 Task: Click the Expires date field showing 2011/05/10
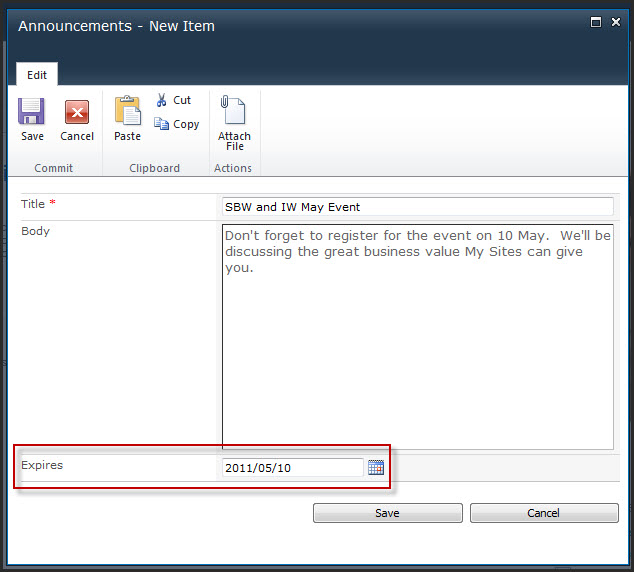click(x=292, y=467)
